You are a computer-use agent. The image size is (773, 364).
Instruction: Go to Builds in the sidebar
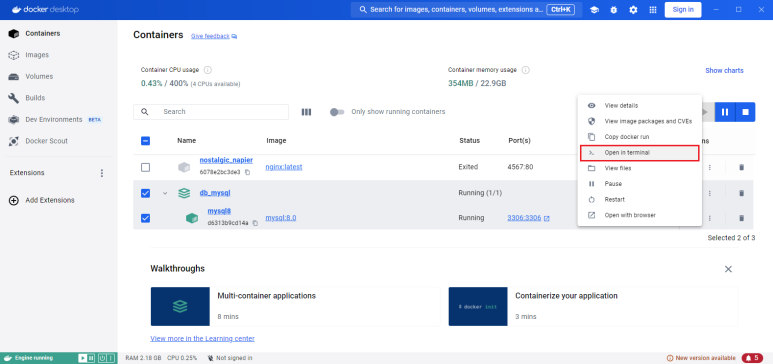[x=59, y=98]
